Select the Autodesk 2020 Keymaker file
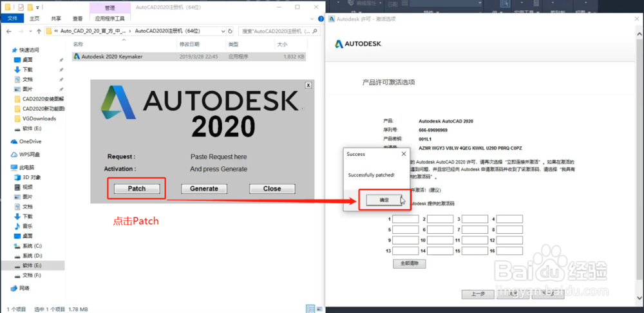The width and height of the screenshot is (644, 313). 189,57
